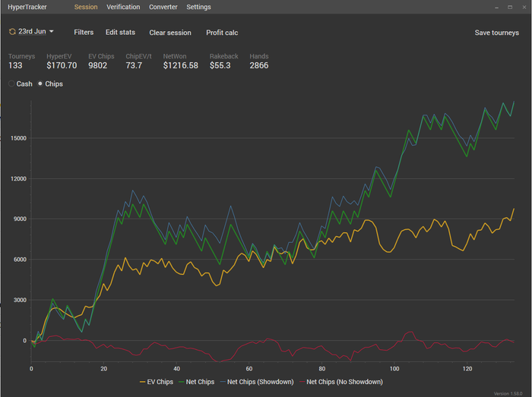The height and width of the screenshot is (397, 532).
Task: Minimize the HyperTracker window
Action: point(496,7)
